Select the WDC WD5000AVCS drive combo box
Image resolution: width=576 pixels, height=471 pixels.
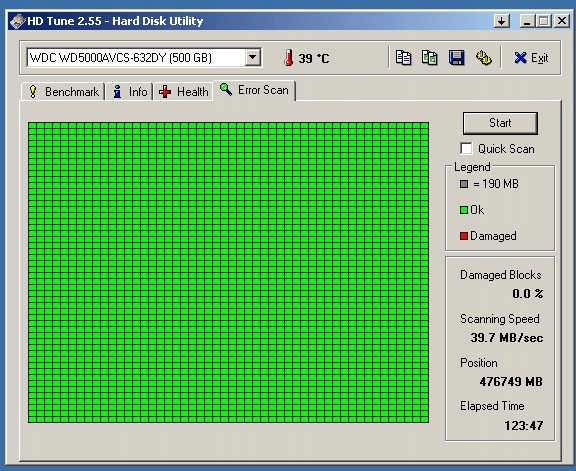coord(144,57)
